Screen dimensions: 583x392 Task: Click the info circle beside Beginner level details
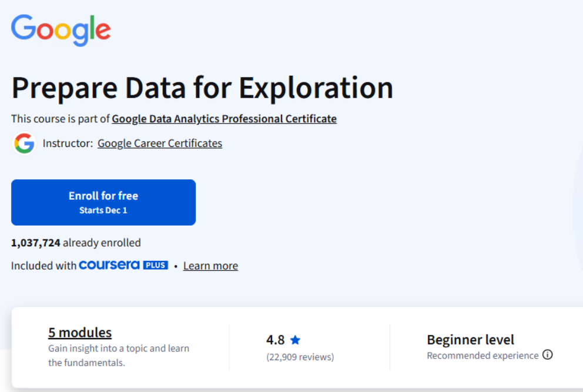pos(547,355)
